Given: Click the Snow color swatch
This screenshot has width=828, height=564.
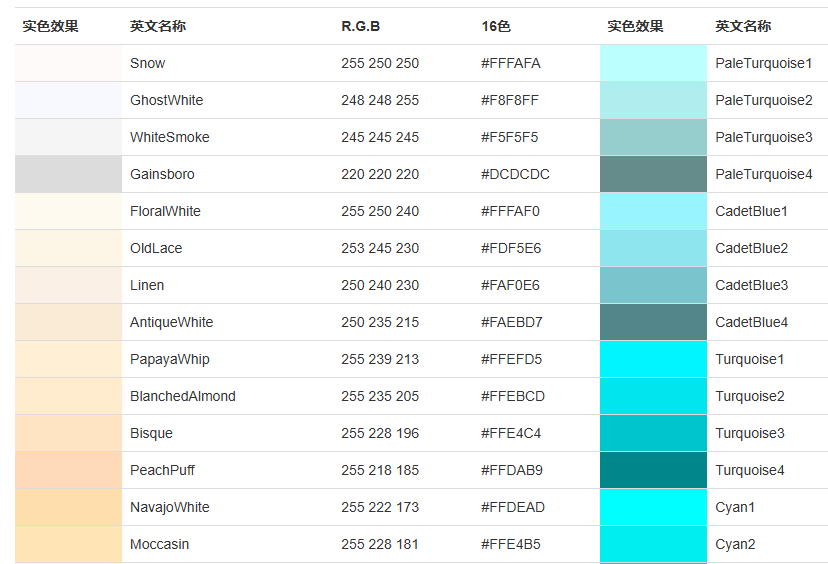Looking at the screenshot, I should click(x=68, y=63).
